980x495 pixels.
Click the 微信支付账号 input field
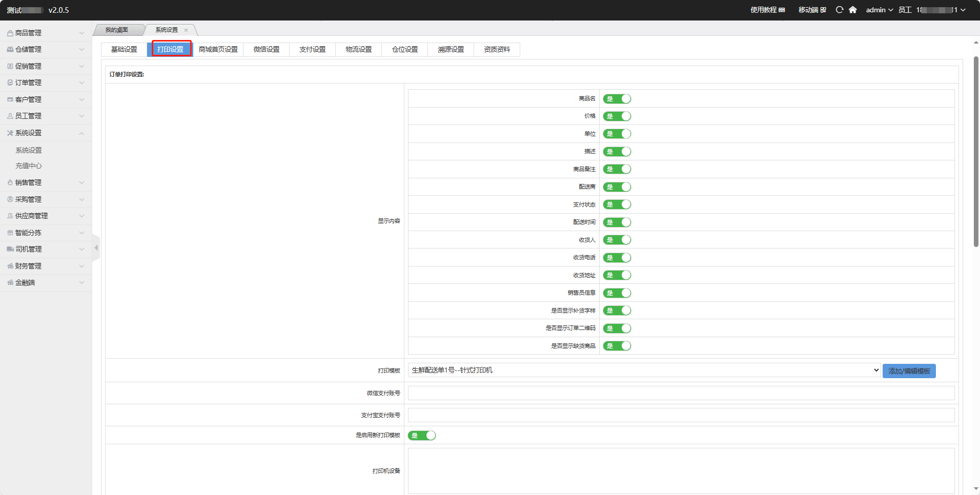click(681, 393)
